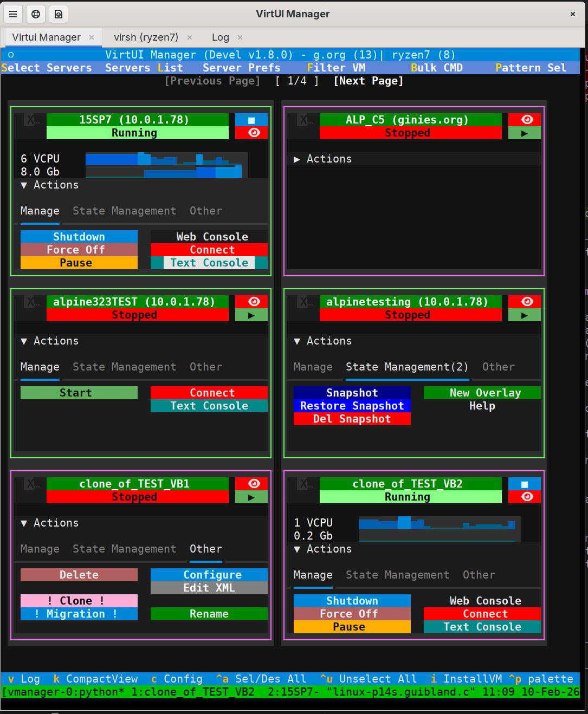Collapse the Actions section of 15SP7
Viewport: 588px width, 714px height.
tap(49, 185)
